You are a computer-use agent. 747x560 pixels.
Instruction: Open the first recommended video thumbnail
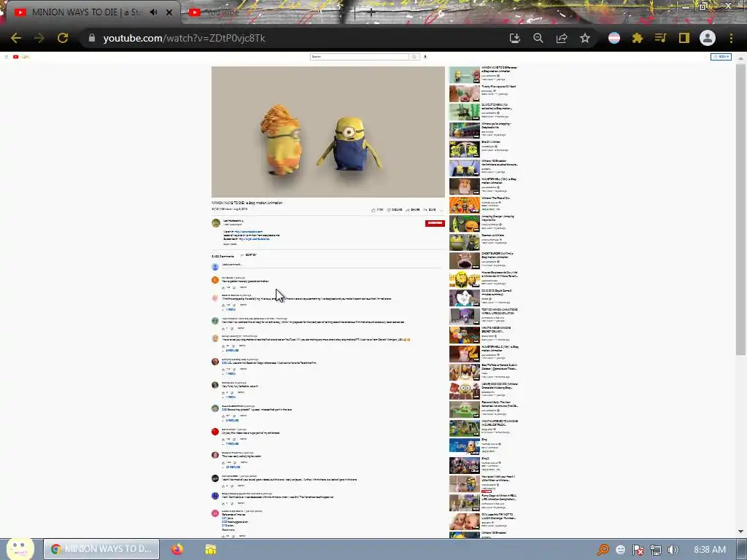pyautogui.click(x=465, y=75)
